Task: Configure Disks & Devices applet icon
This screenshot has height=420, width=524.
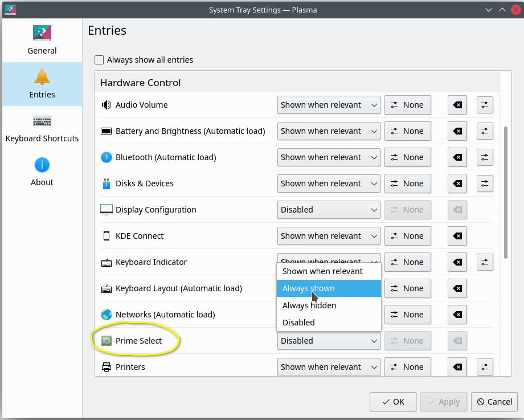Action: [x=485, y=184]
